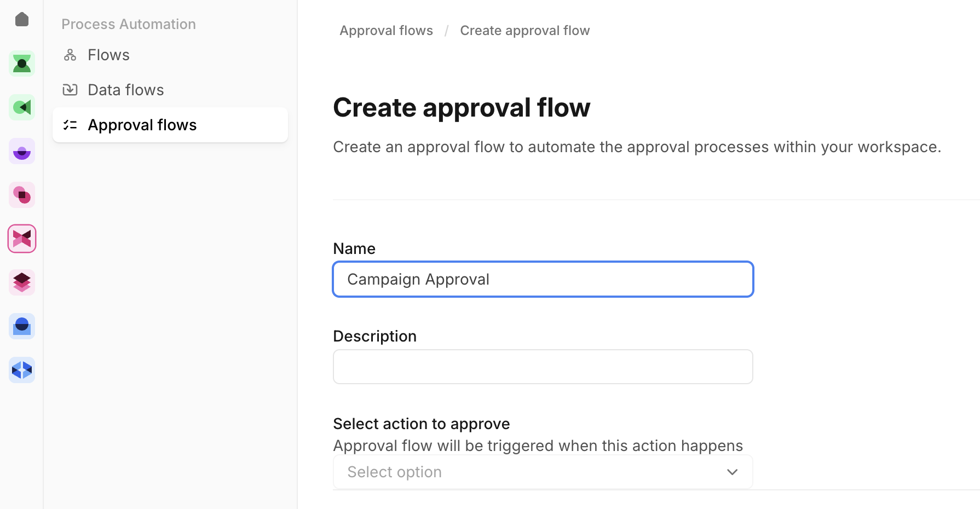Screen dimensions: 980x509
Task: Click the Data flows import icon
Action: 70,90
